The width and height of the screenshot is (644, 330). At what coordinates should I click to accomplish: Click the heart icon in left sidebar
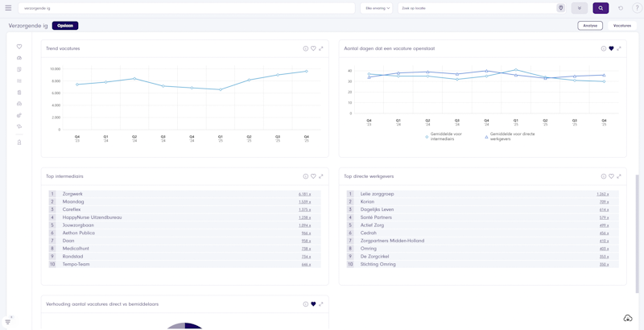19,47
